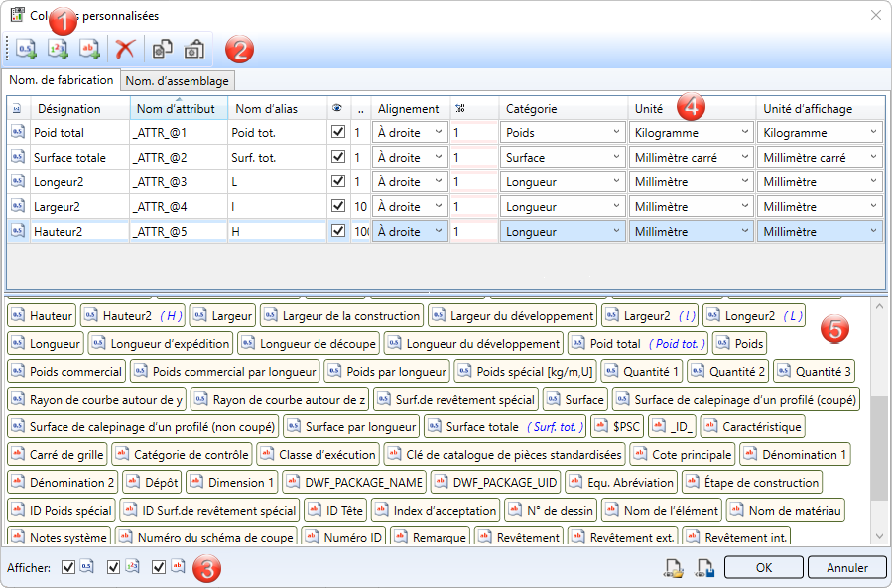Add a new decimal number column

26,49
